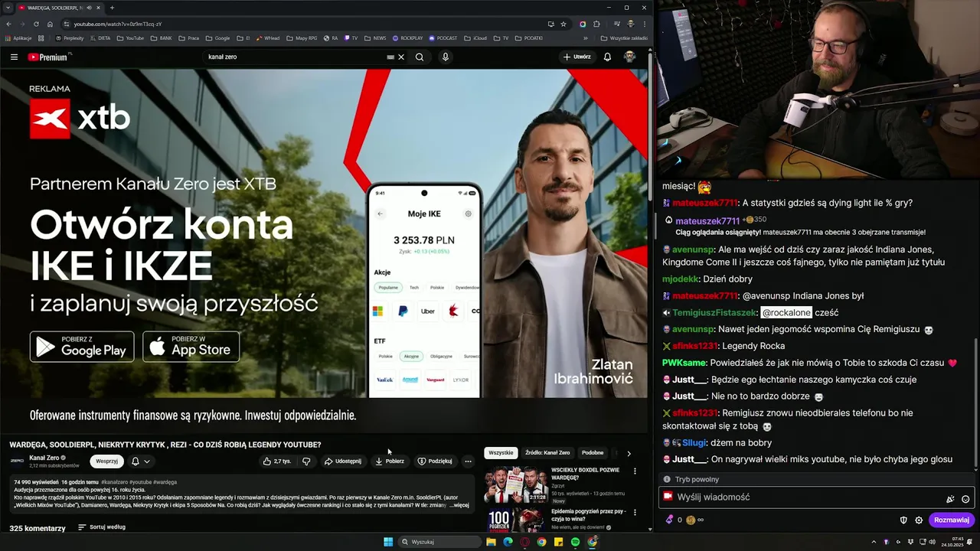Viewport: 980px width, 551px height.
Task: Open browser extensions puzzle icon
Action: tap(596, 24)
